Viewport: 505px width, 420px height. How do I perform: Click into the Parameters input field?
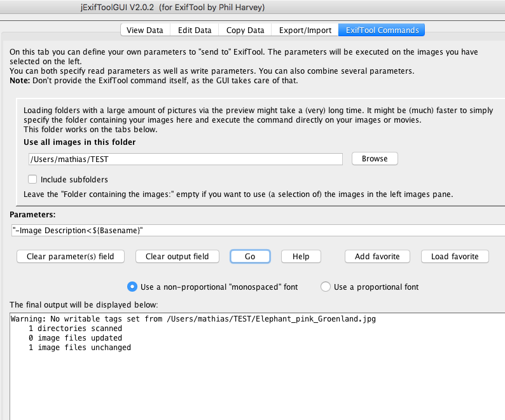click(258, 231)
